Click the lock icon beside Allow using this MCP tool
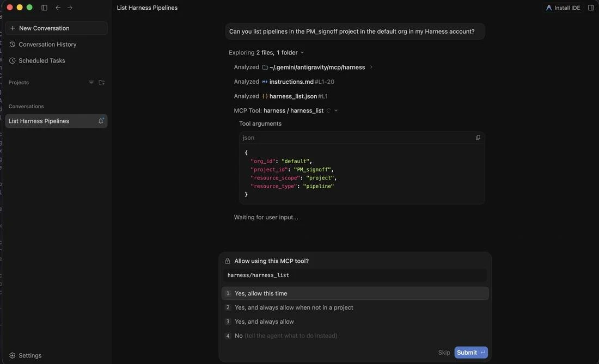 [x=227, y=261]
